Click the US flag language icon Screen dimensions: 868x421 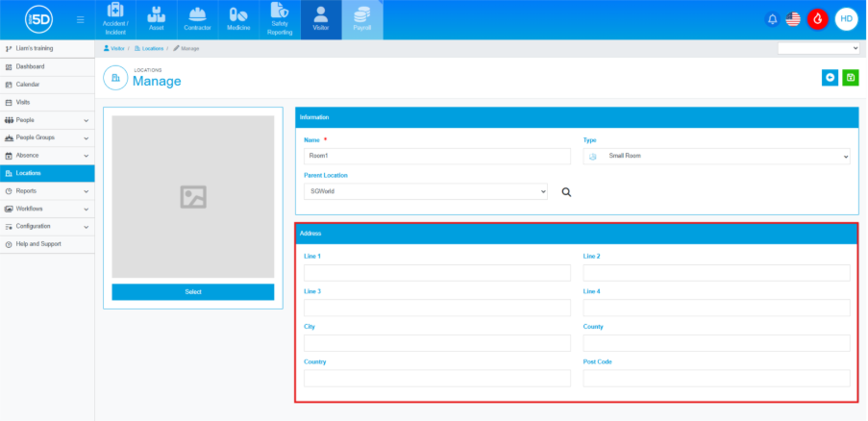point(793,19)
